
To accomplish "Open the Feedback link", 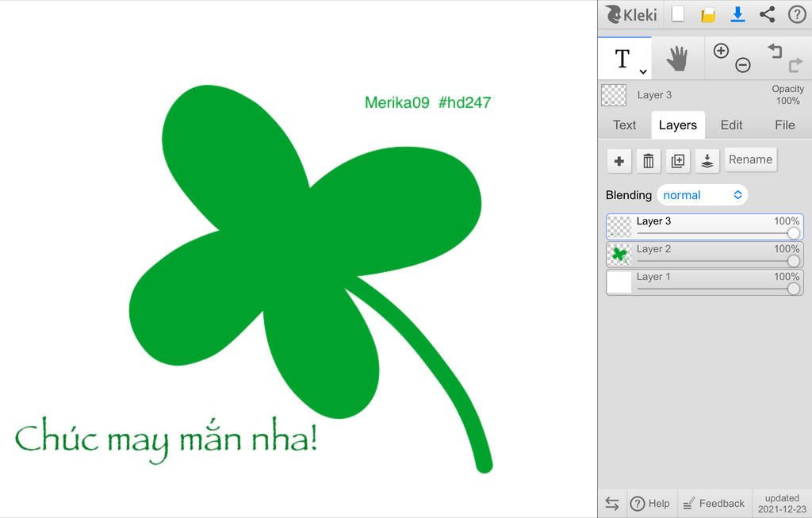I will tap(714, 504).
